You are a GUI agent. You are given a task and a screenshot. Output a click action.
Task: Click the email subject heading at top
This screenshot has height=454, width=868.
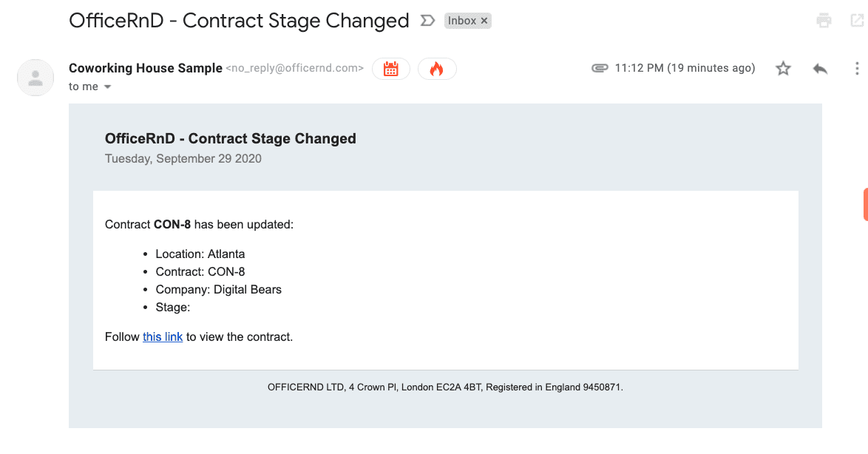pyautogui.click(x=239, y=21)
